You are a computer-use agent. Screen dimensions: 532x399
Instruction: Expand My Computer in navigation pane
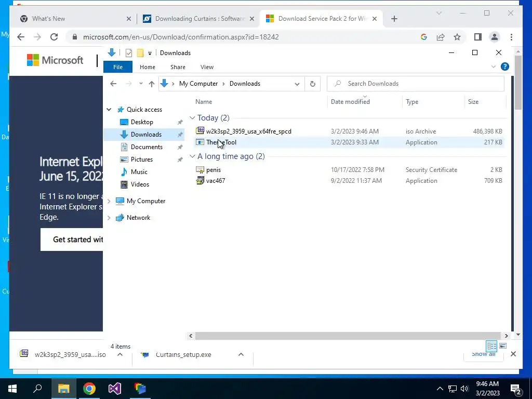(109, 201)
